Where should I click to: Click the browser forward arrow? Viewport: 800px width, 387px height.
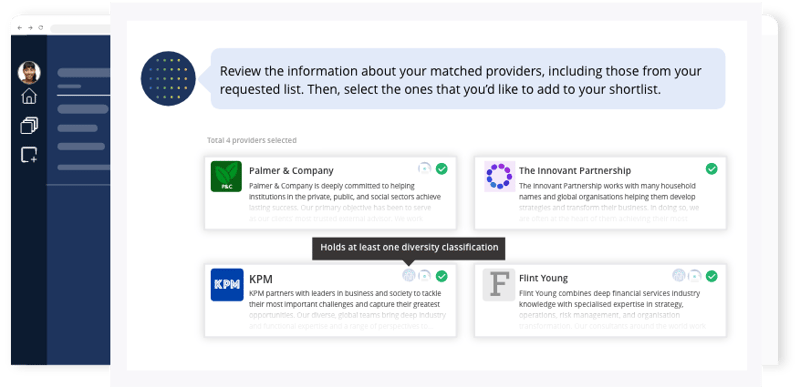coord(30,28)
